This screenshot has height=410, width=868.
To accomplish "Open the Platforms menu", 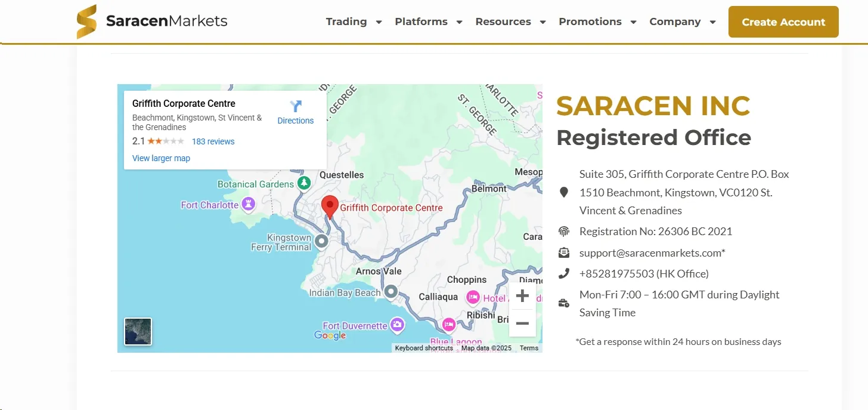I will (421, 21).
